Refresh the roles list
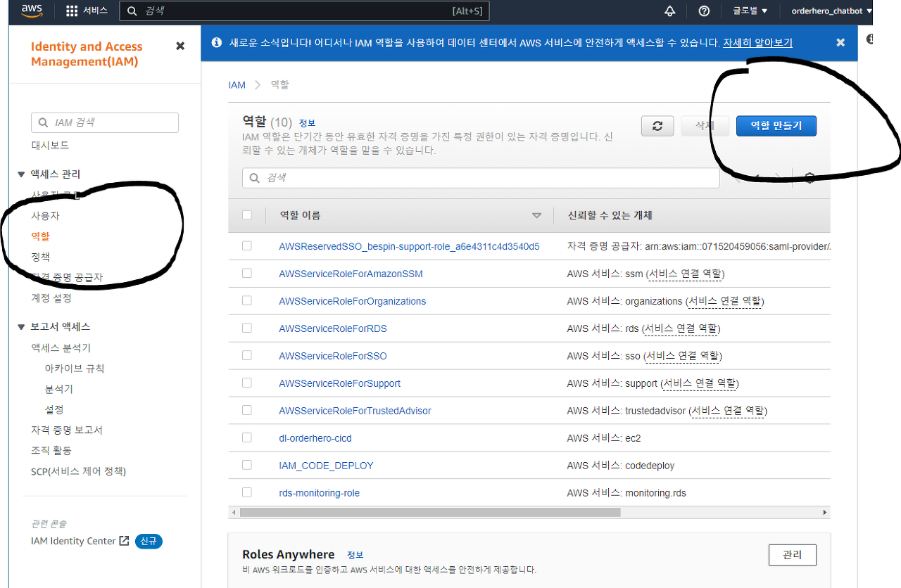Screen dimensions: 901x588 point(657,126)
